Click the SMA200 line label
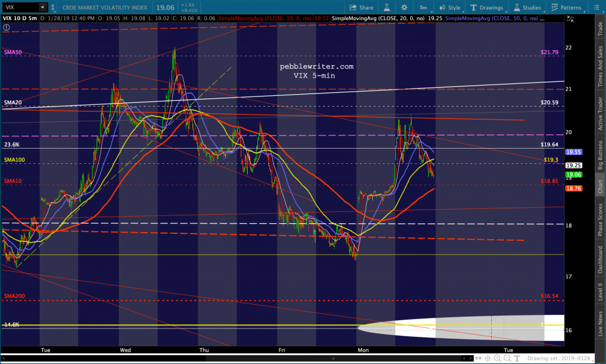This screenshot has height=364, width=606. pyautogui.click(x=14, y=296)
